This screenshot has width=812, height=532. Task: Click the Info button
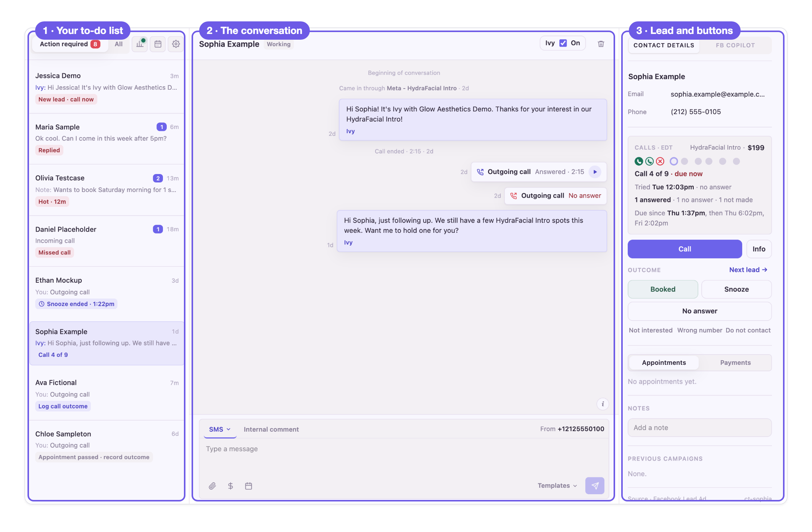point(759,249)
